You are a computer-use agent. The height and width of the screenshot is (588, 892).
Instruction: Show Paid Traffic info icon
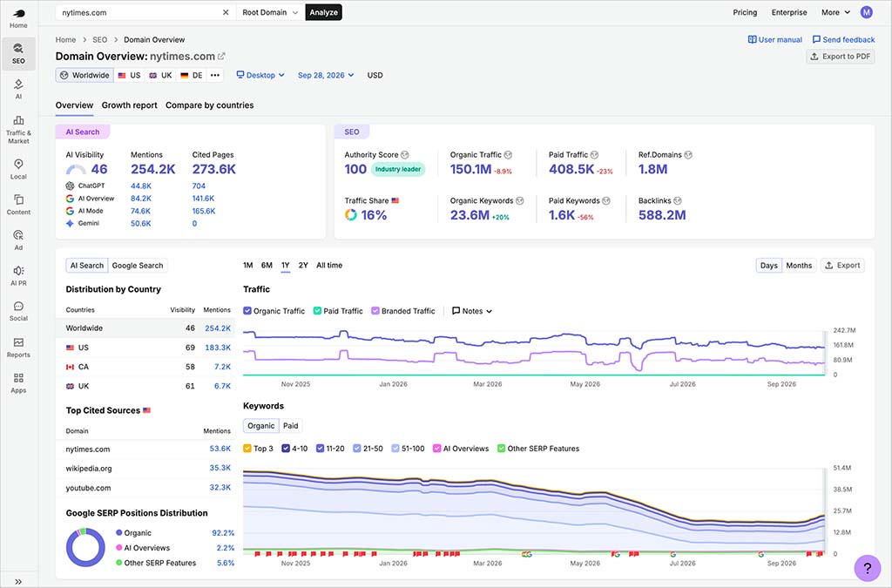[x=594, y=155]
